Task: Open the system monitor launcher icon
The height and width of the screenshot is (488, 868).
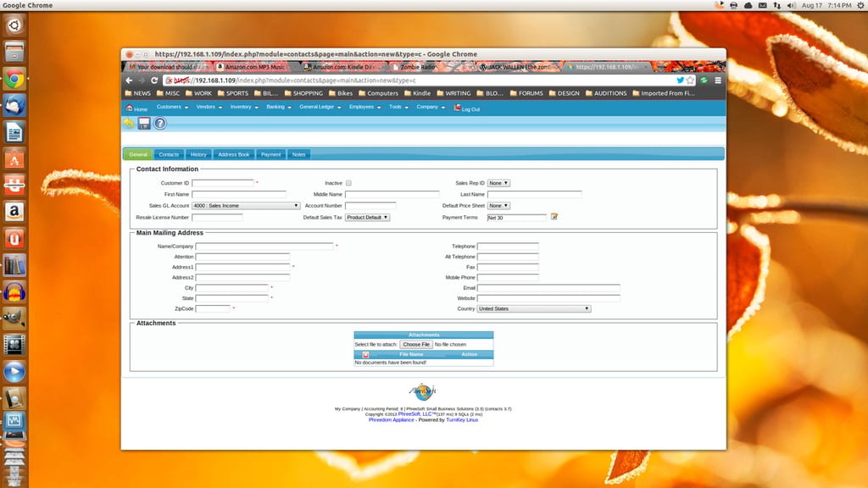Action: point(14,422)
